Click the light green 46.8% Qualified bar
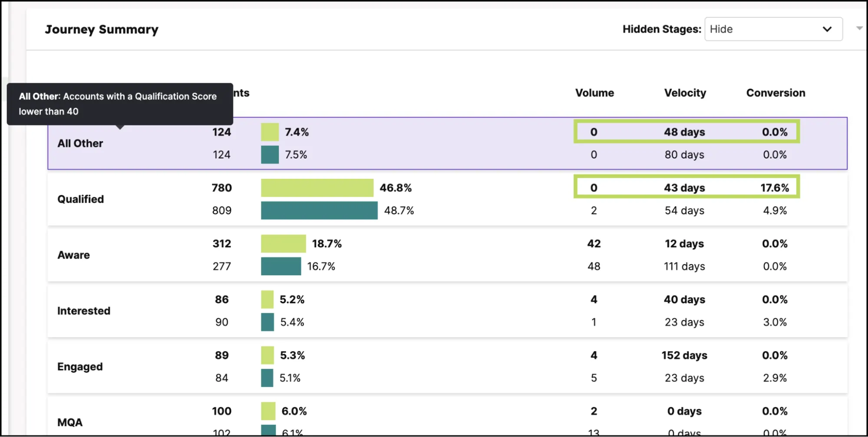Viewport: 868px width, 437px height. click(x=317, y=188)
